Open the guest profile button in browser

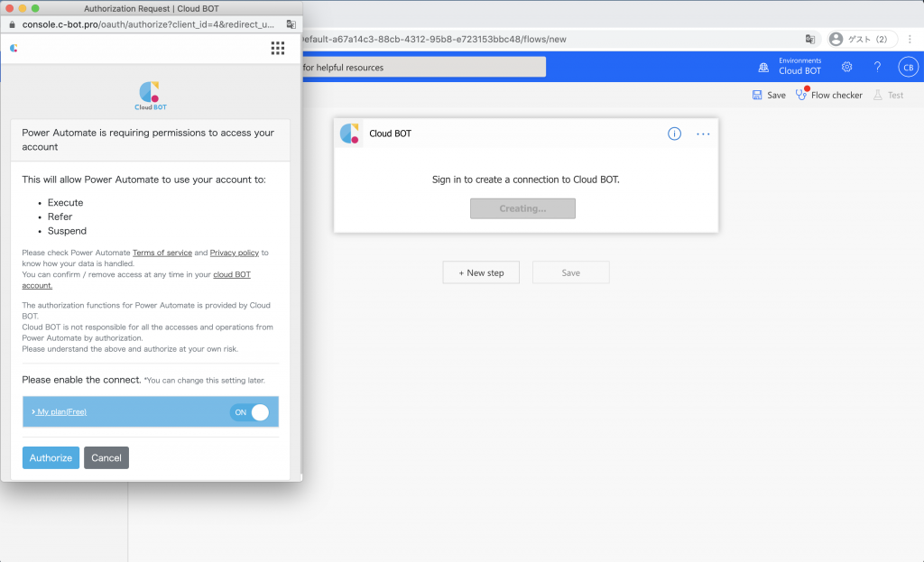(862, 39)
